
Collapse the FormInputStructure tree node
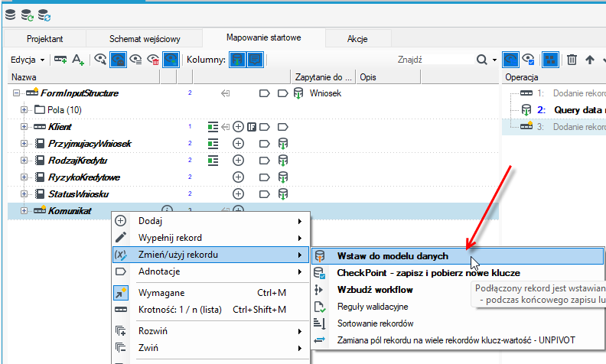[x=16, y=93]
